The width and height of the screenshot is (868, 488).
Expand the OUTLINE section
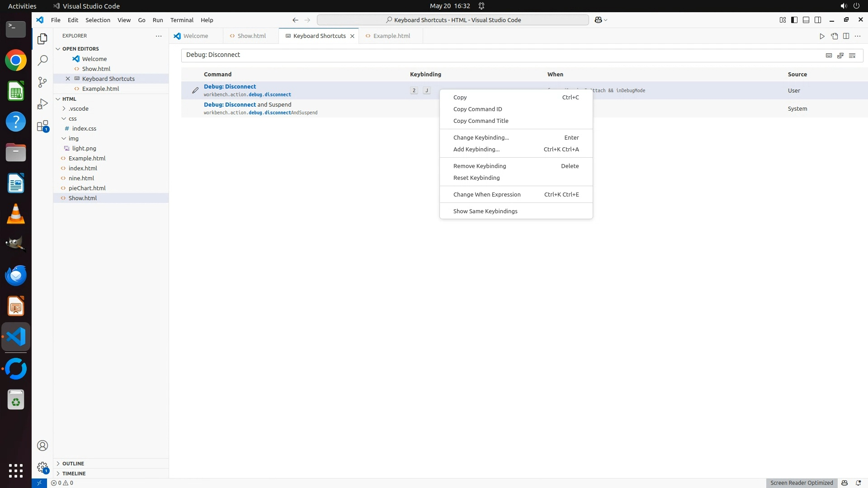[x=73, y=464]
